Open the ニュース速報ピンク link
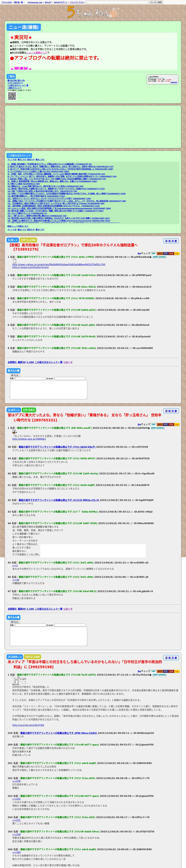 tap(37, 53)
